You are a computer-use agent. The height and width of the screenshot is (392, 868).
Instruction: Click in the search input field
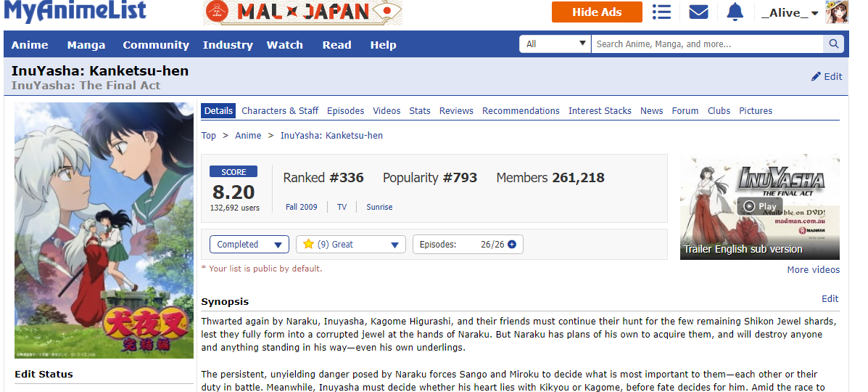(707, 44)
